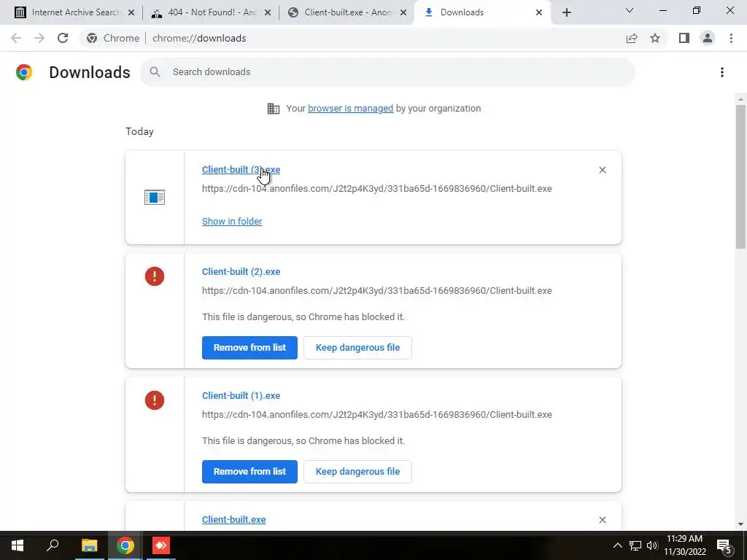This screenshot has height=560, width=747.
Task: Click the Search downloads field
Action: click(387, 72)
